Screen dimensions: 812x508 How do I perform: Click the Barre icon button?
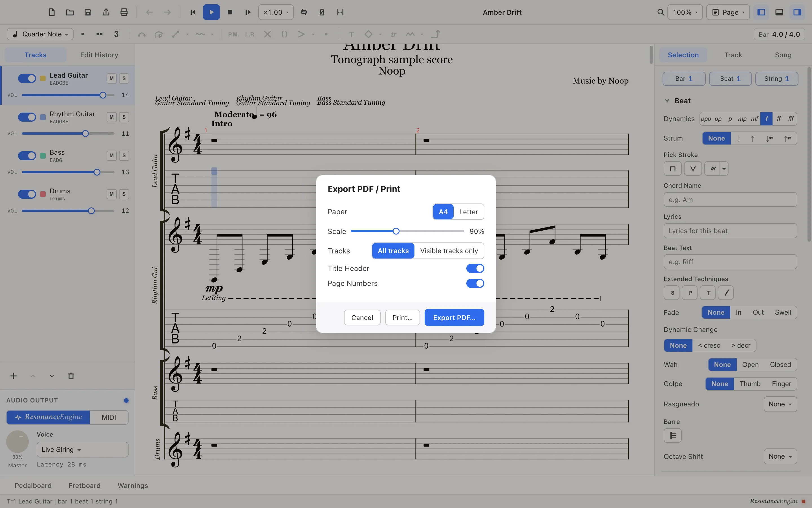673,435
